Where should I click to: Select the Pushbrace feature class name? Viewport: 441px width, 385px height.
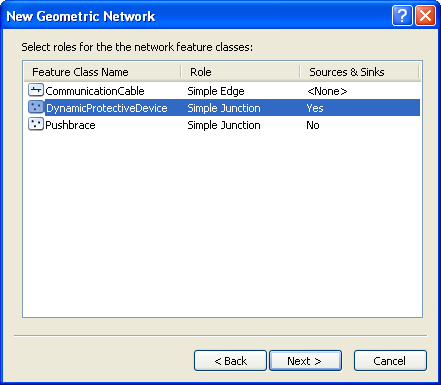coord(70,125)
